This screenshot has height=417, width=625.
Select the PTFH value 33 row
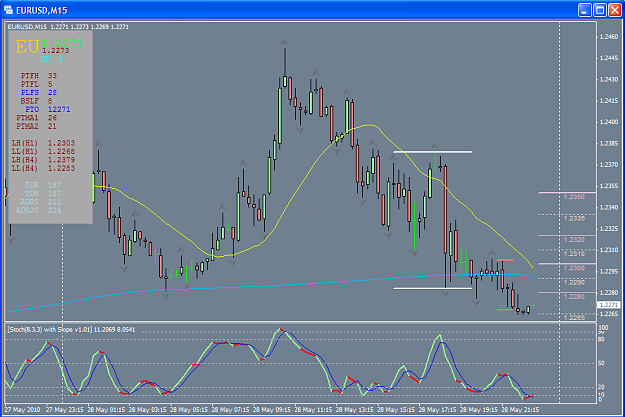pyautogui.click(x=39, y=75)
